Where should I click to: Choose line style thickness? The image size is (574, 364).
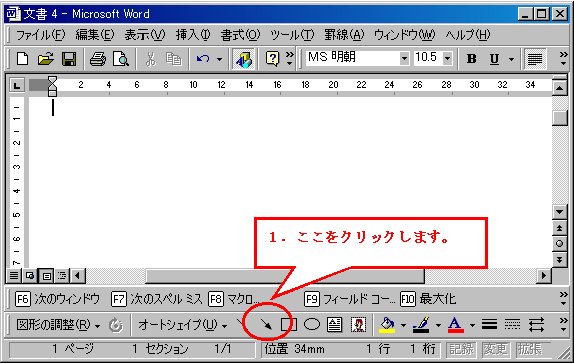(x=489, y=324)
